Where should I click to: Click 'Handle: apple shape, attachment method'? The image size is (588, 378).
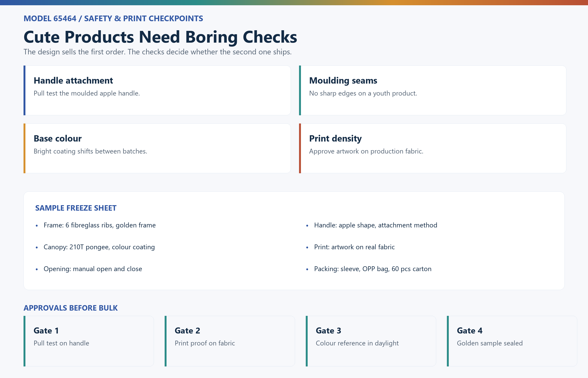point(375,225)
